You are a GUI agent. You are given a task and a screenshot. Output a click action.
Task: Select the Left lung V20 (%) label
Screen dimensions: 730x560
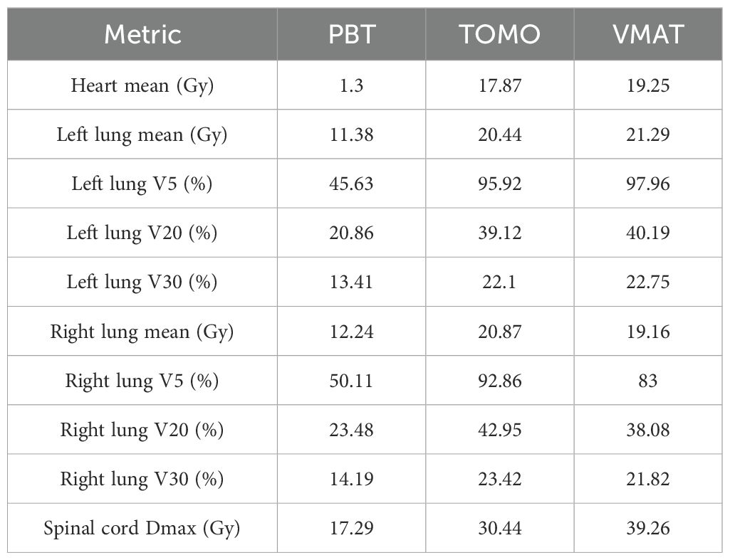point(142,233)
